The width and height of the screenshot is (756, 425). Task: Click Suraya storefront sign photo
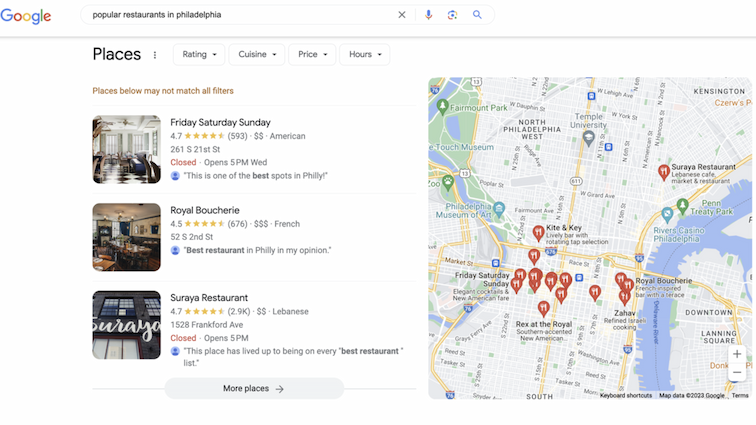point(126,325)
